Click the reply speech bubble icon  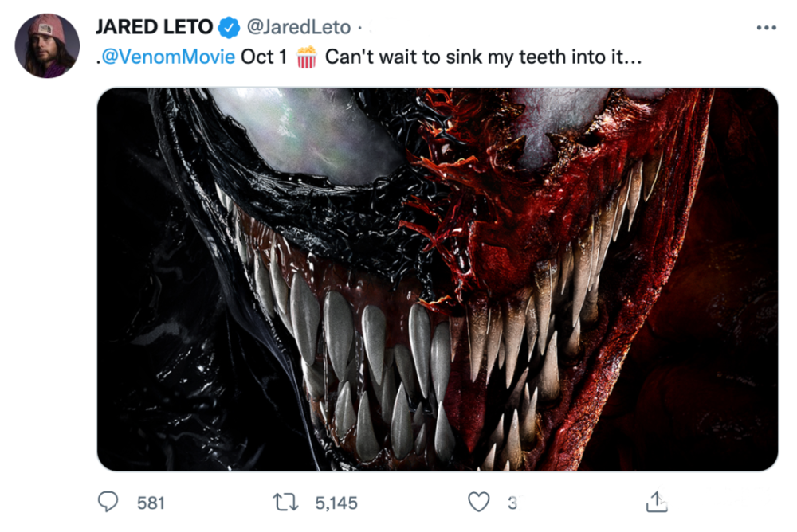(x=108, y=503)
